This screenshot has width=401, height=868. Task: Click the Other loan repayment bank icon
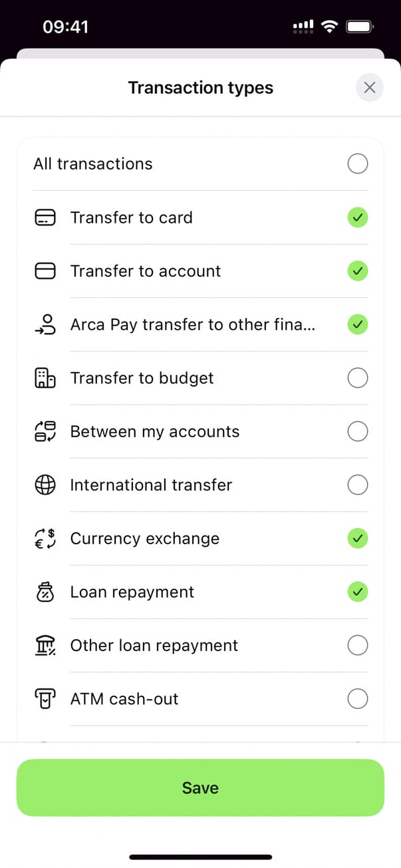coord(45,645)
